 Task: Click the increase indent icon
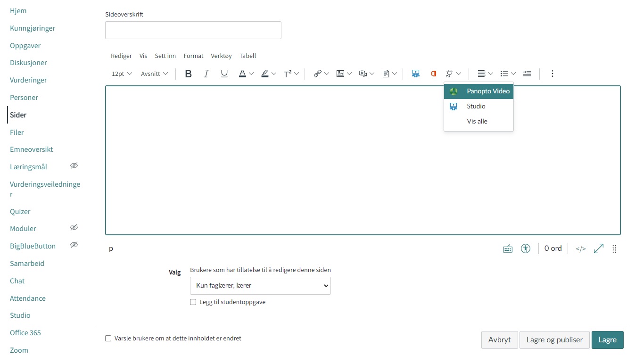527,74
